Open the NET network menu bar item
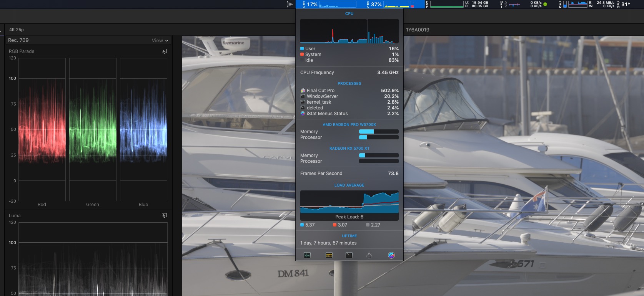This screenshot has height=296, width=644. coord(524,4)
